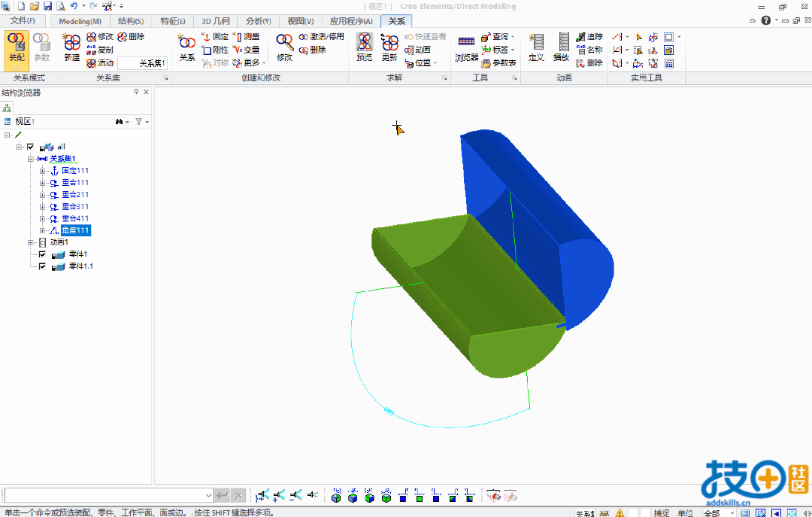The height and width of the screenshot is (517, 812).
Task: Click 预览 solve button
Action: coord(364,47)
